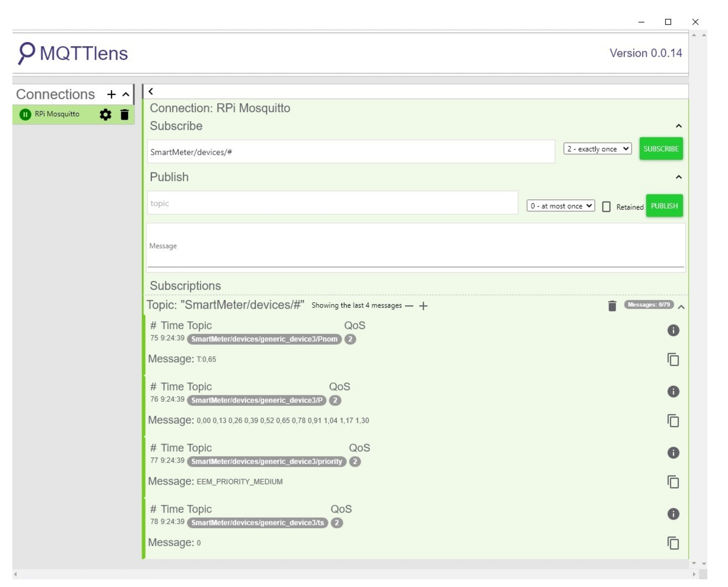Screen dimensions: 728x587
Task: Click the back arrow above Connection title
Action: click(x=151, y=91)
